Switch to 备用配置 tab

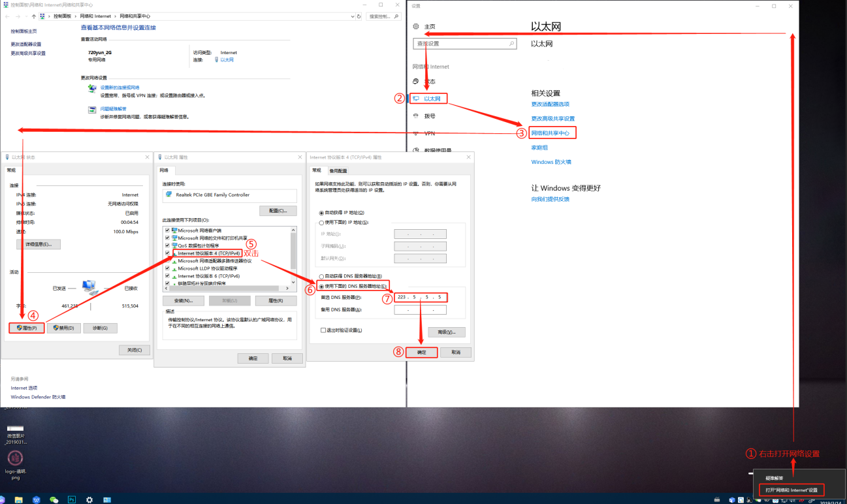[338, 171]
